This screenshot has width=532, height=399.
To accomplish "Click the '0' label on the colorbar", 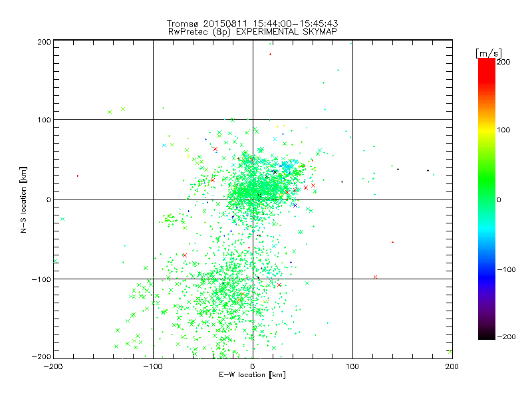I will pos(499,199).
